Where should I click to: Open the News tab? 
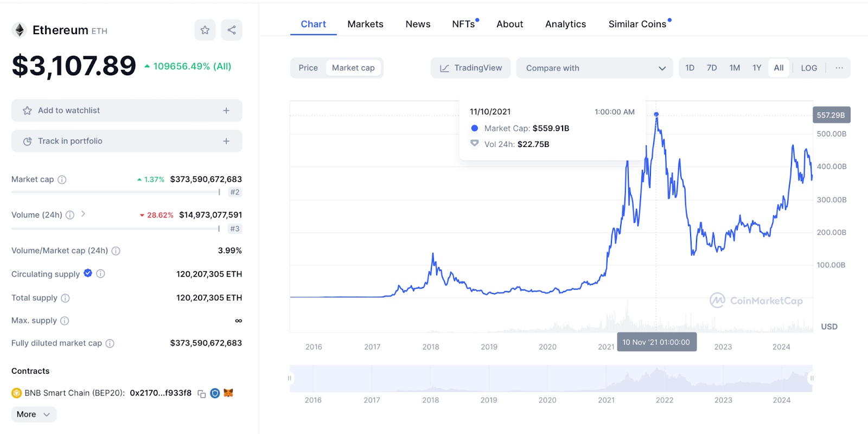tap(418, 24)
